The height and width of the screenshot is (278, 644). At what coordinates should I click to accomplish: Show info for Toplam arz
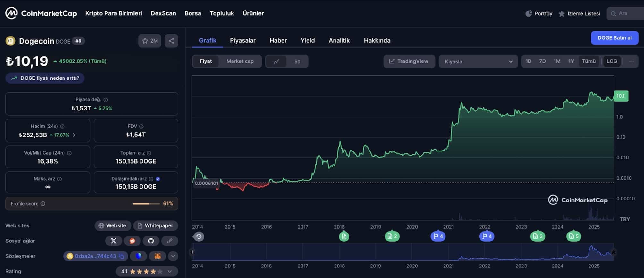click(149, 153)
